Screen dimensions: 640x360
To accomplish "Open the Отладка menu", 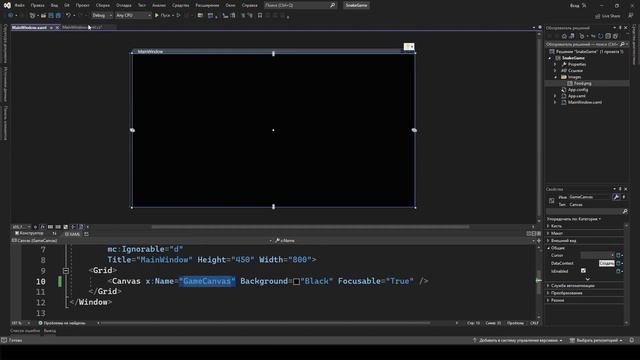I will point(123,5).
